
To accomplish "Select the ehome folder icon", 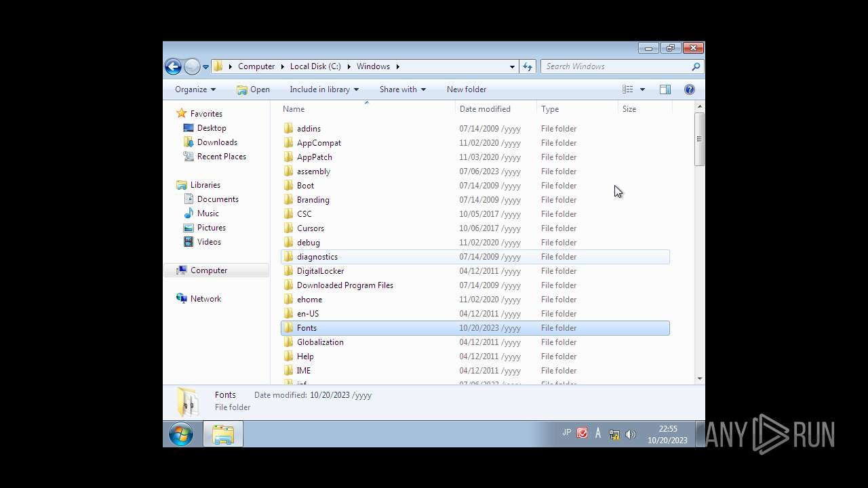I will tap(288, 300).
